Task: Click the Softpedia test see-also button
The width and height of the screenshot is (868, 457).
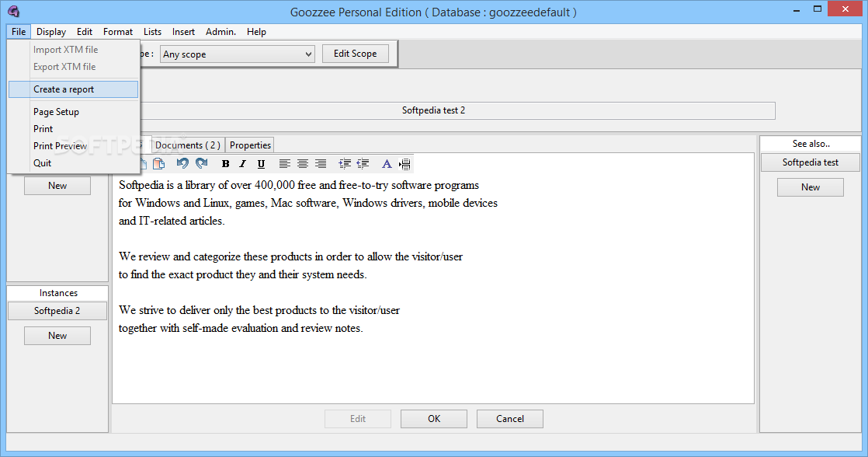Action: [x=811, y=162]
